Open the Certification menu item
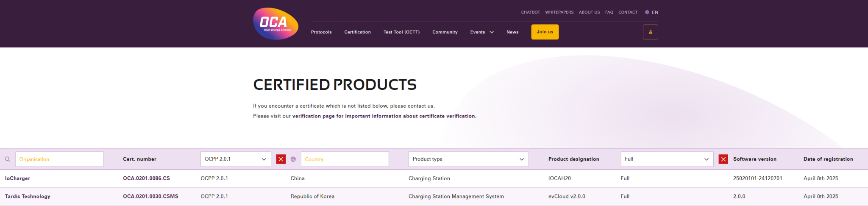Image resolution: width=868 pixels, height=206 pixels. point(357,32)
